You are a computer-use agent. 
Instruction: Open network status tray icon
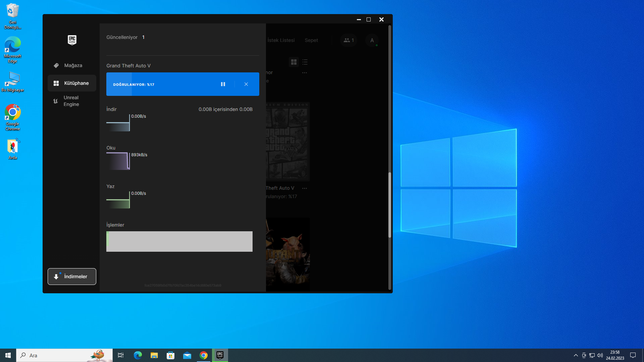click(x=592, y=355)
